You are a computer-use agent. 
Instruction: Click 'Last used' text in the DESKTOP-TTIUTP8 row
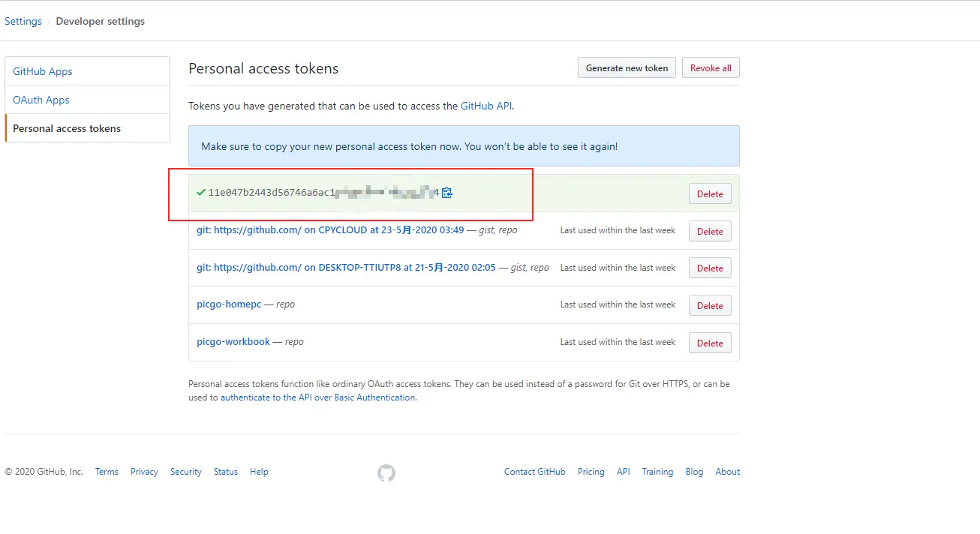[x=618, y=268]
